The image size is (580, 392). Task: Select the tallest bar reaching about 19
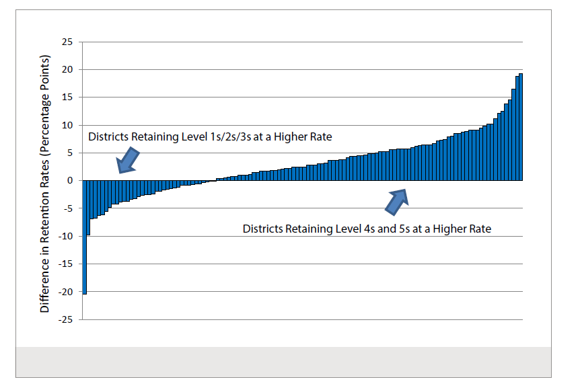521,127
